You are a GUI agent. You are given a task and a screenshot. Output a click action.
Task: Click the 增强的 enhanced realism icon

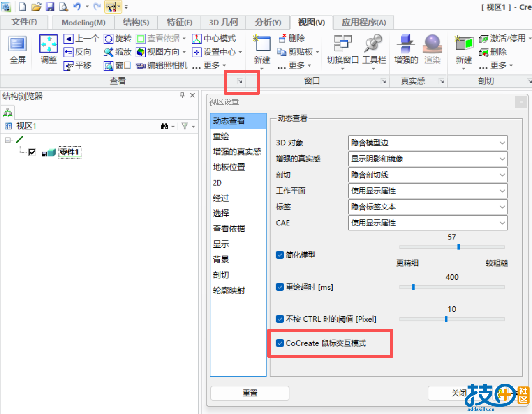(x=406, y=44)
